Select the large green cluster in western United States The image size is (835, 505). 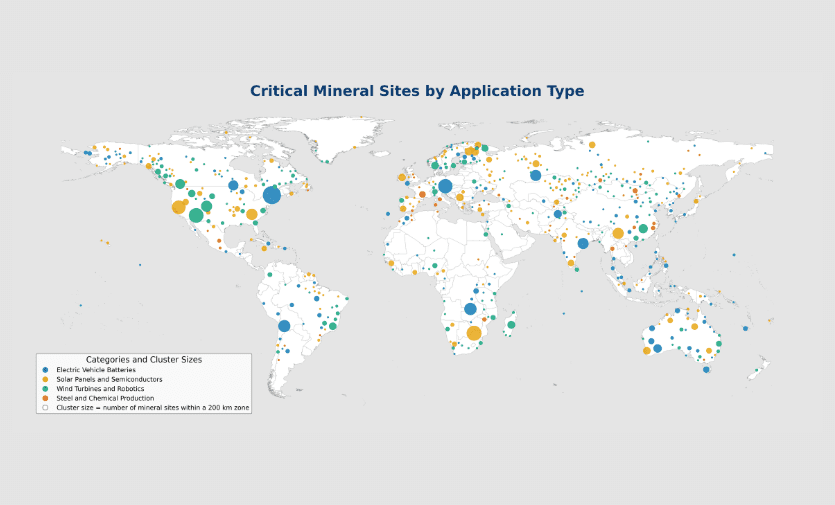click(x=196, y=215)
